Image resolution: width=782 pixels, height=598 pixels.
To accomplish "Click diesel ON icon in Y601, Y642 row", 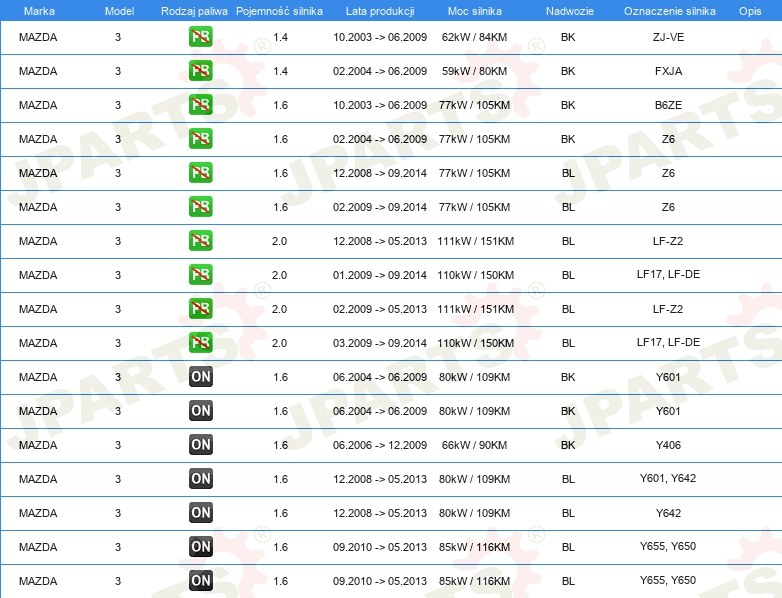I will 200,479.
